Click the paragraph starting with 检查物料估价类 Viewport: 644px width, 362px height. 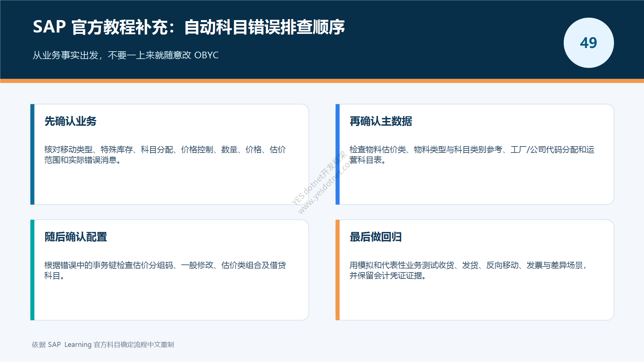click(x=472, y=155)
